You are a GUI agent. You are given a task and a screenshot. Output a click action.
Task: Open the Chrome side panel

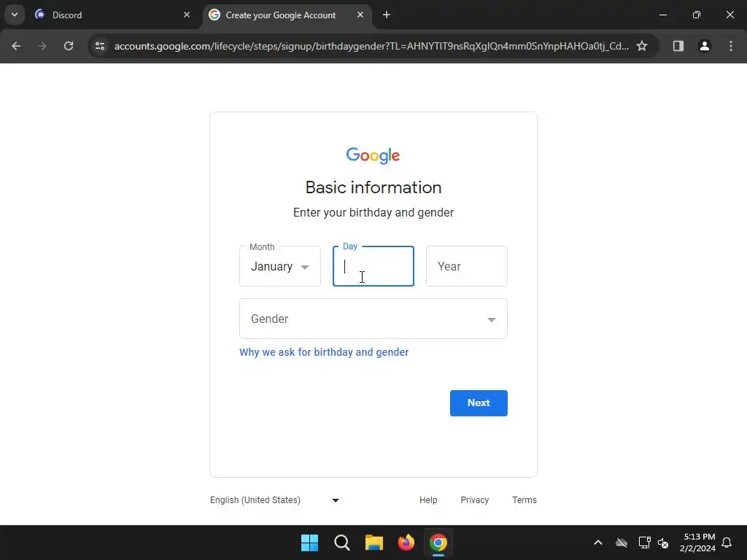[678, 46]
